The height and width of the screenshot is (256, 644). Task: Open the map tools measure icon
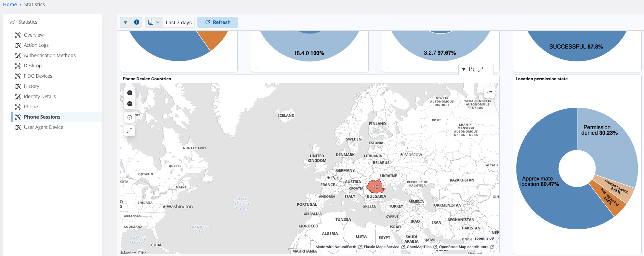130,131
